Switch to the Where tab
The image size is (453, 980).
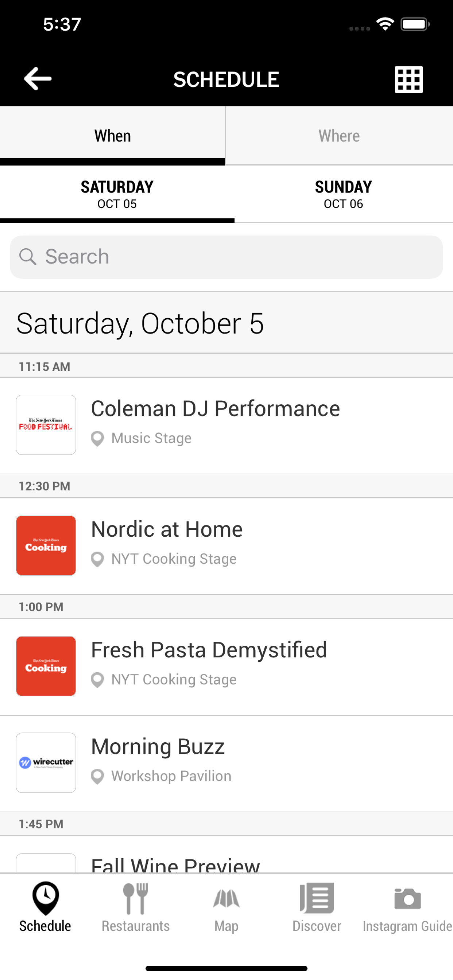pyautogui.click(x=339, y=136)
